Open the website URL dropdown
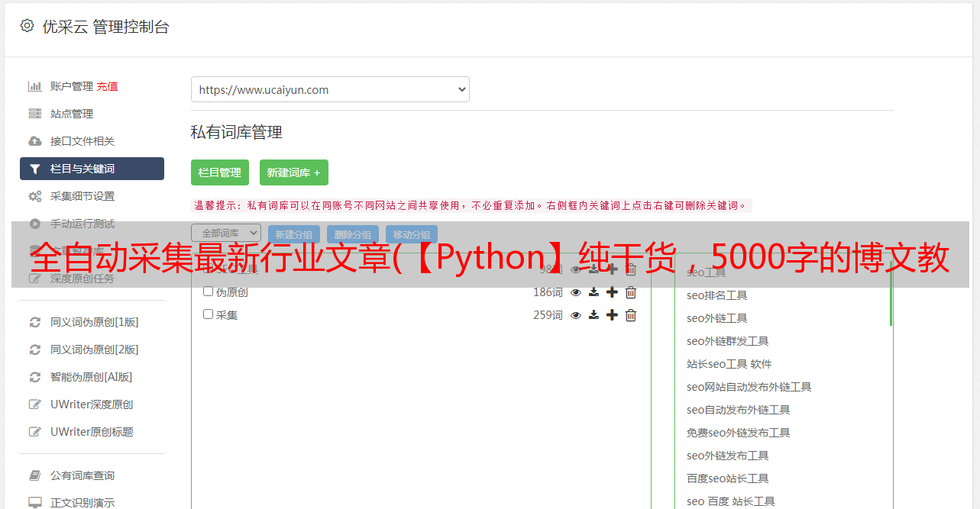The height and width of the screenshot is (509, 980). [330, 89]
